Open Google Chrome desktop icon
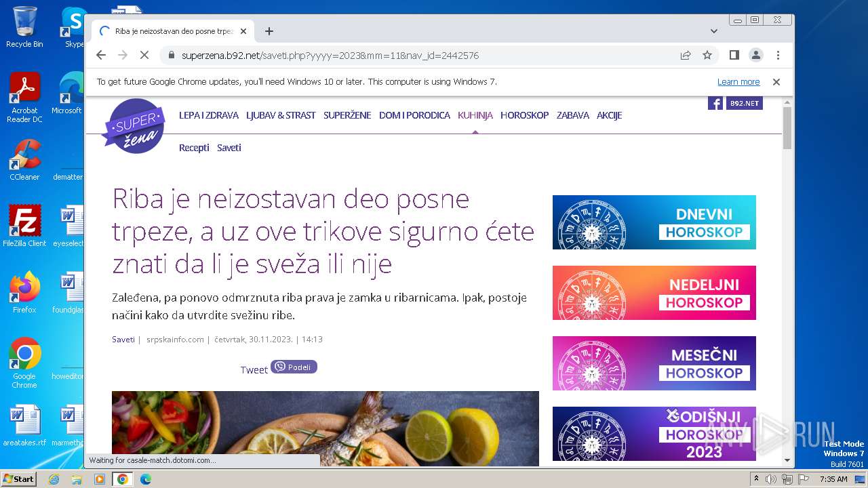Image resolution: width=868 pixels, height=488 pixels. pos(24,363)
